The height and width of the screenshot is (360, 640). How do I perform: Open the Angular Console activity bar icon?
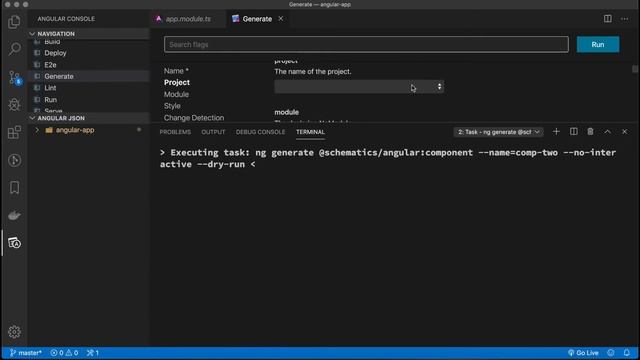pos(14,243)
